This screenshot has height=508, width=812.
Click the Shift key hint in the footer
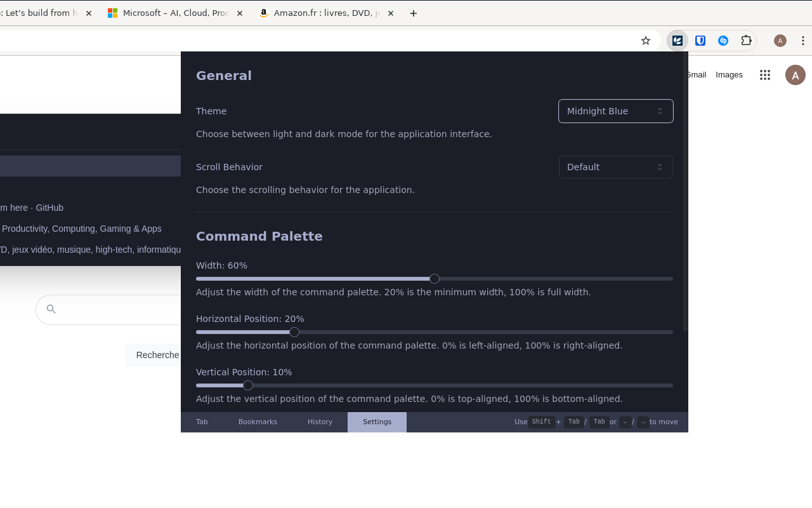coord(542,422)
